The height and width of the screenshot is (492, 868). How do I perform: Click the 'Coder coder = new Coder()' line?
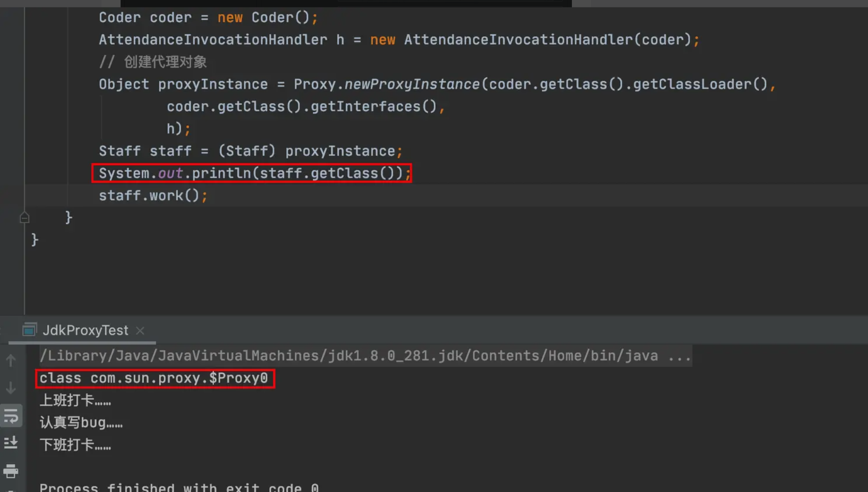coord(208,18)
